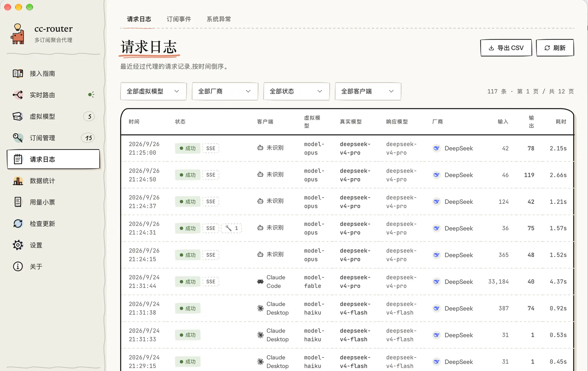Select 用量小票 in the sidebar
This screenshot has height=371, width=588.
tap(53, 202)
